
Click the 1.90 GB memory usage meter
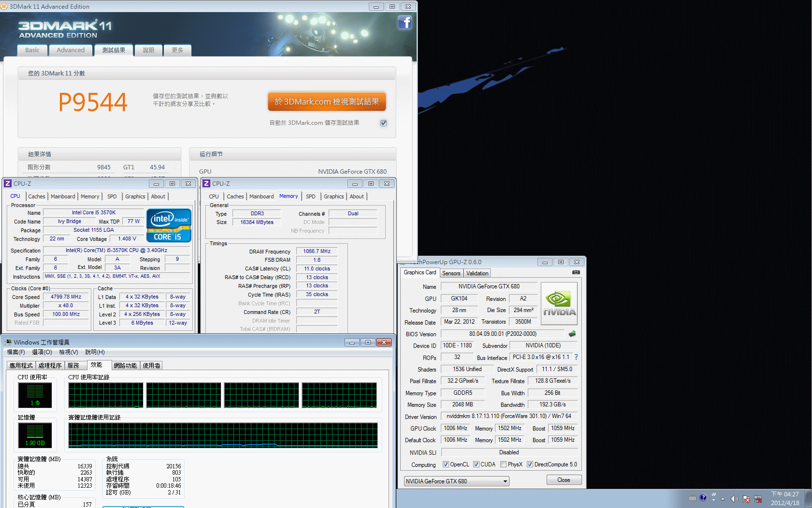[x=35, y=435]
